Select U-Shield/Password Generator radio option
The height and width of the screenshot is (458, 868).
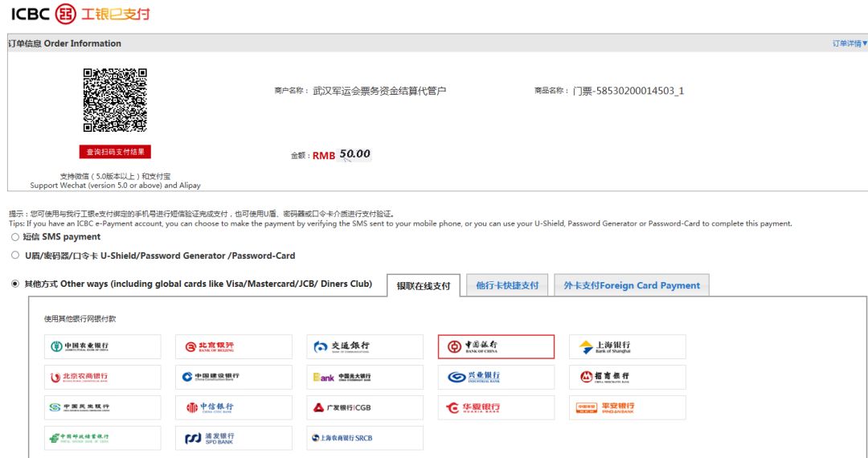pos(15,256)
